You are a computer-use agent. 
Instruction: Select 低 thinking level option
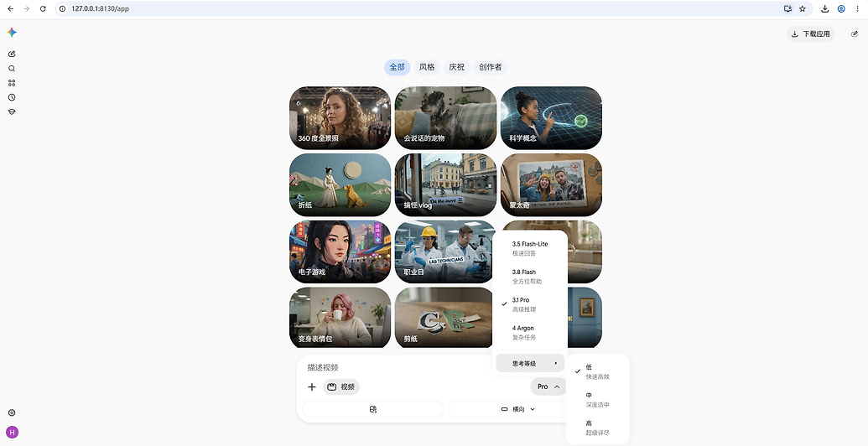tap(598, 372)
